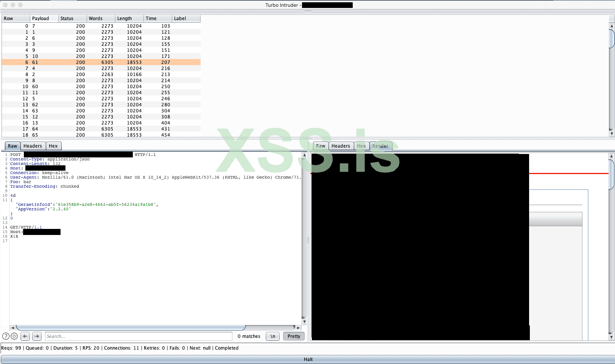The height and width of the screenshot is (364, 615).
Task: Select row 1 with time 121
Action: pos(101,32)
